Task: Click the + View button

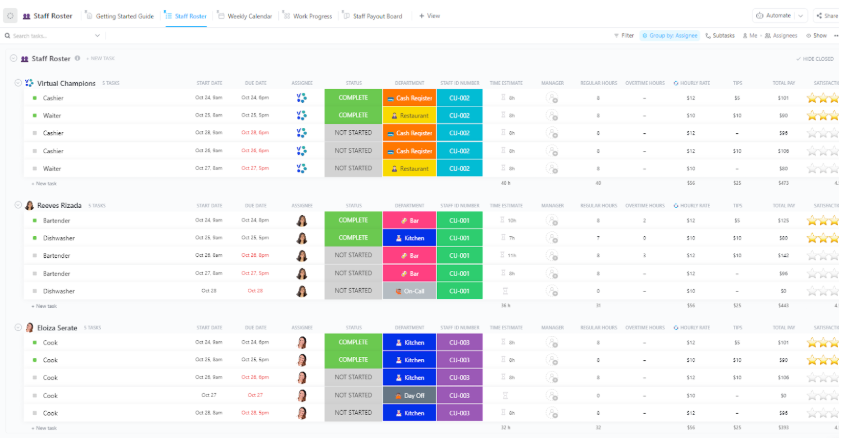Action: (429, 16)
